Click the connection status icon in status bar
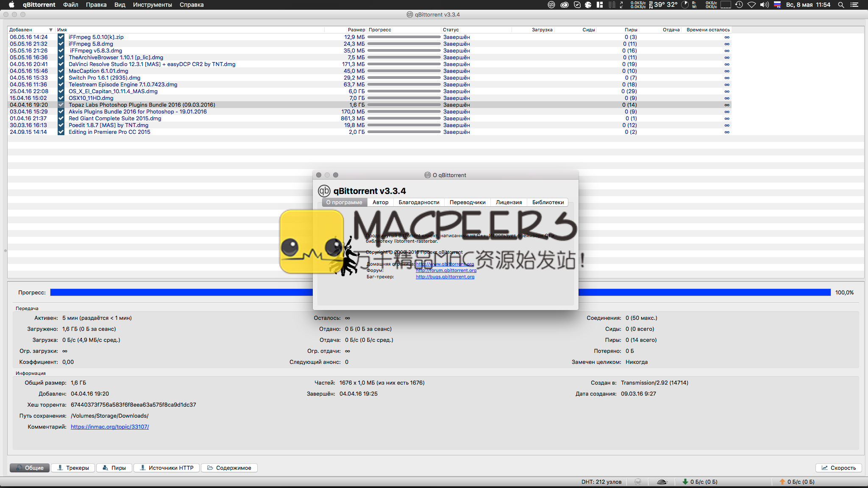 tap(638, 482)
